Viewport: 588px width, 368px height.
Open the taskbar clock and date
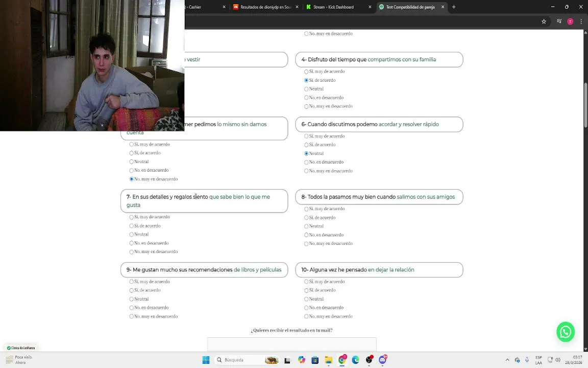pos(573,360)
